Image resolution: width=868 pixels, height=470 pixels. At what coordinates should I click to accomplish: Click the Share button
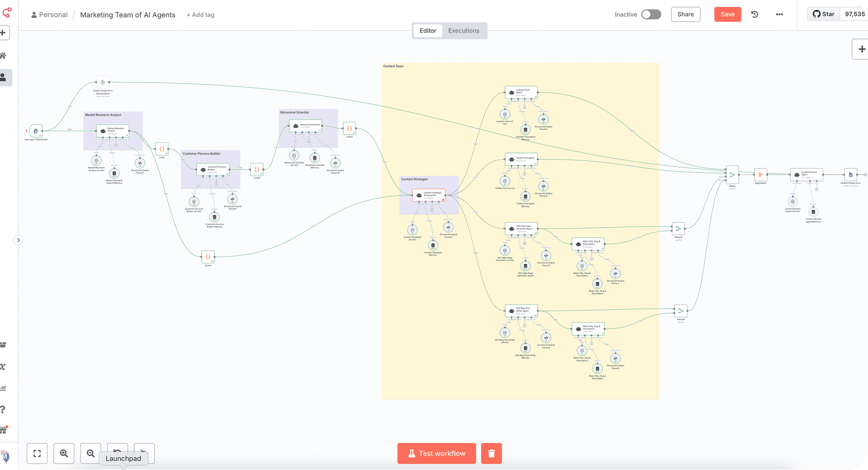coord(685,14)
